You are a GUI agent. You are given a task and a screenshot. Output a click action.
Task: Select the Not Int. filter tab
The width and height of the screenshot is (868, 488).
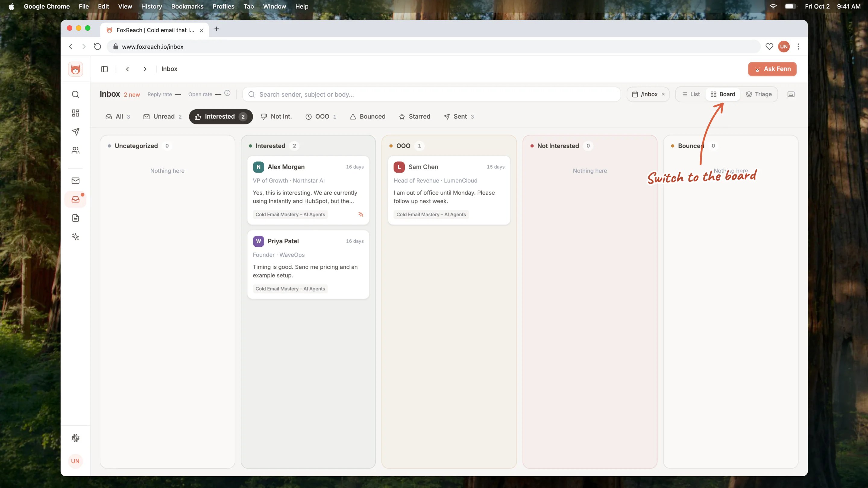click(x=276, y=117)
